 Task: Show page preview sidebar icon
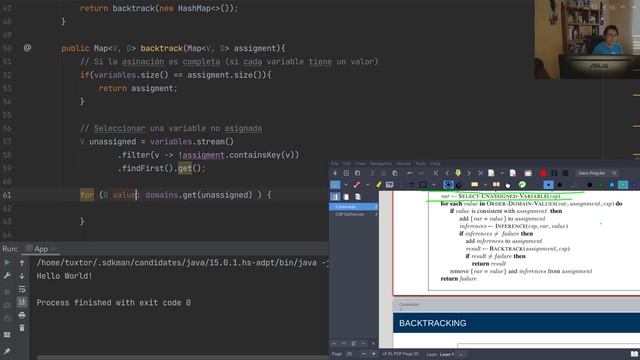click(x=346, y=197)
